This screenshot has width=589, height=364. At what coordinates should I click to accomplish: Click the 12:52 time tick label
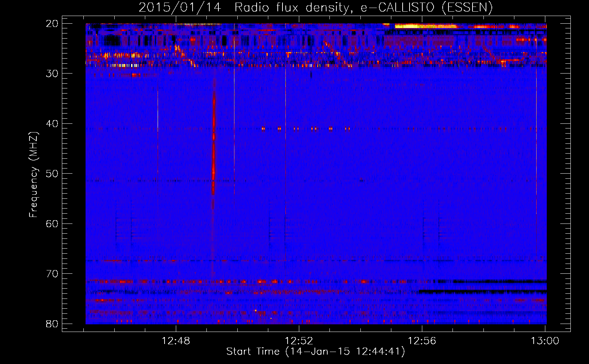click(x=299, y=341)
